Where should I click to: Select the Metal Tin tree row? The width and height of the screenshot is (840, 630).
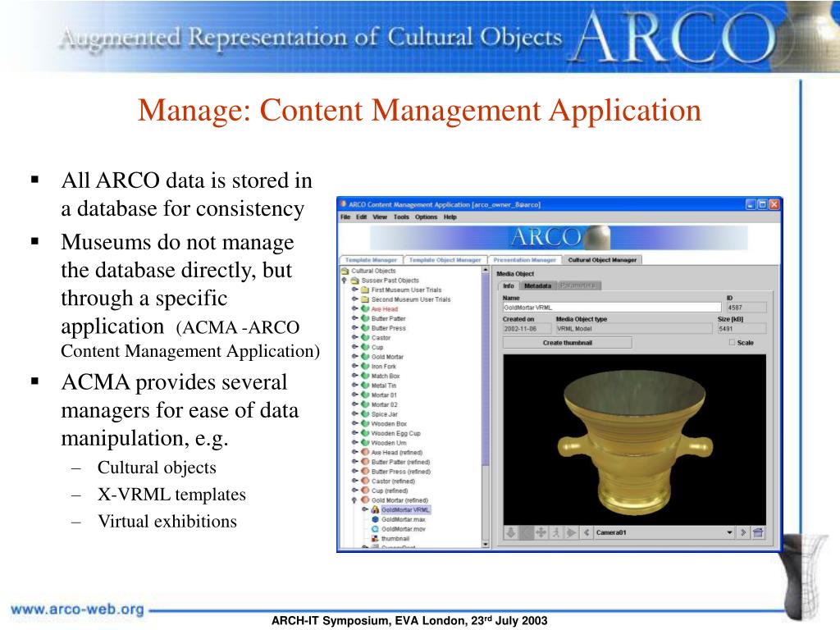pyautogui.click(x=384, y=386)
